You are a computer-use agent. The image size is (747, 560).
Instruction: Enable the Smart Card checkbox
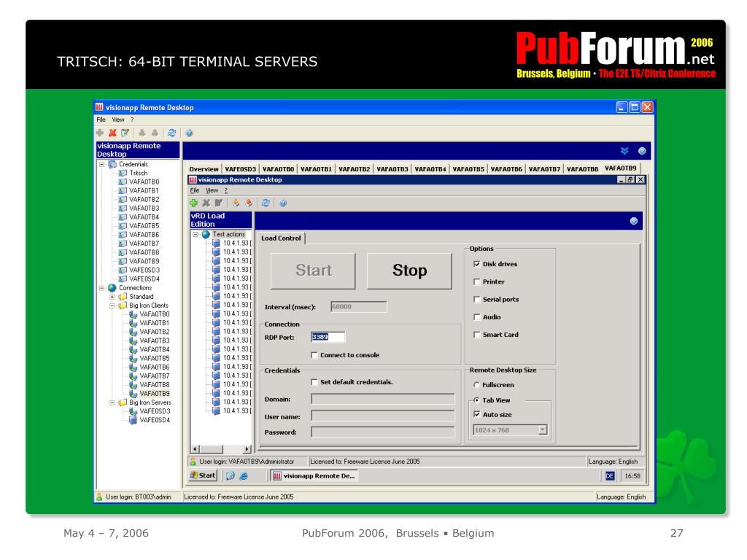pos(477,334)
